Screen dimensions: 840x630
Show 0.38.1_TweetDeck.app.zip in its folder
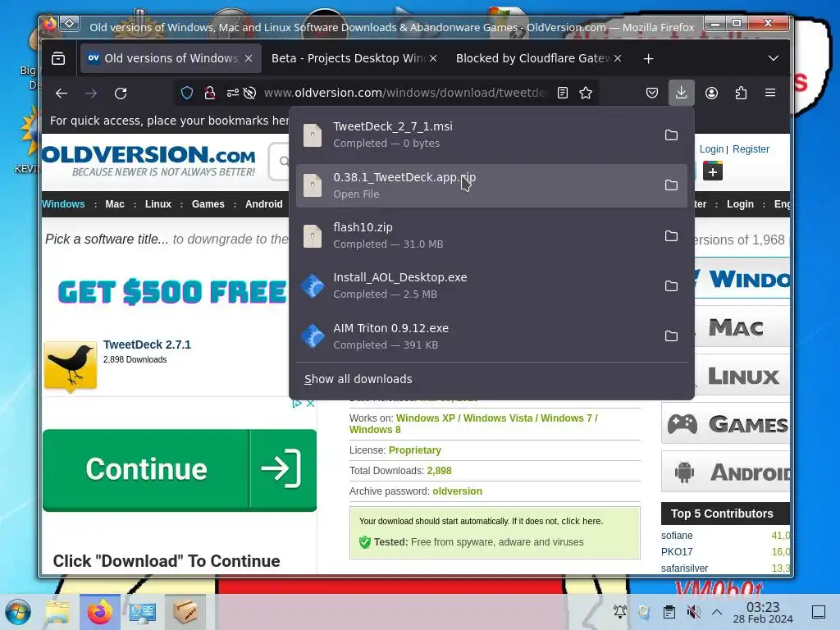(671, 185)
